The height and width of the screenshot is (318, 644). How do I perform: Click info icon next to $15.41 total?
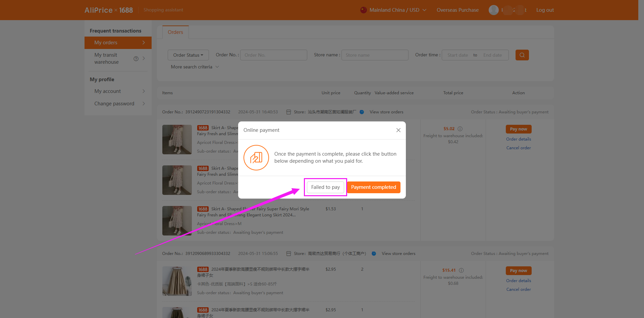pyautogui.click(x=461, y=270)
